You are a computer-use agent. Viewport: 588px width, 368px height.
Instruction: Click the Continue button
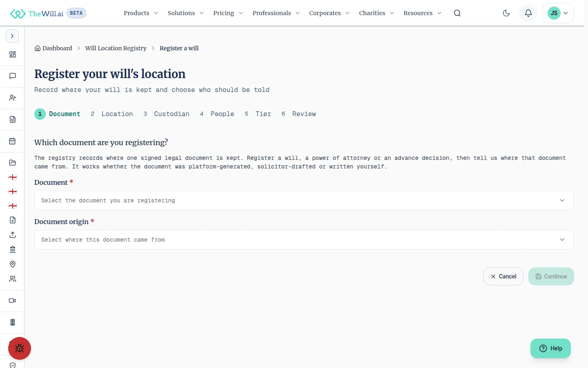click(551, 276)
